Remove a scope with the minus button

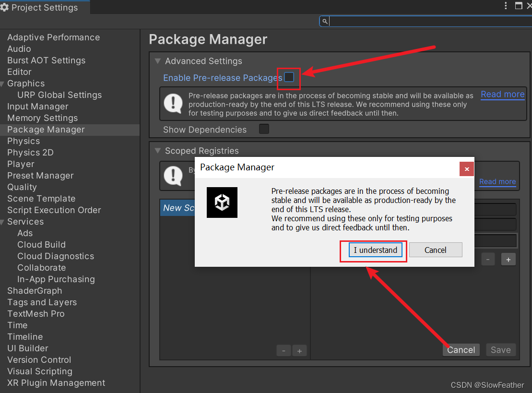pos(488,260)
